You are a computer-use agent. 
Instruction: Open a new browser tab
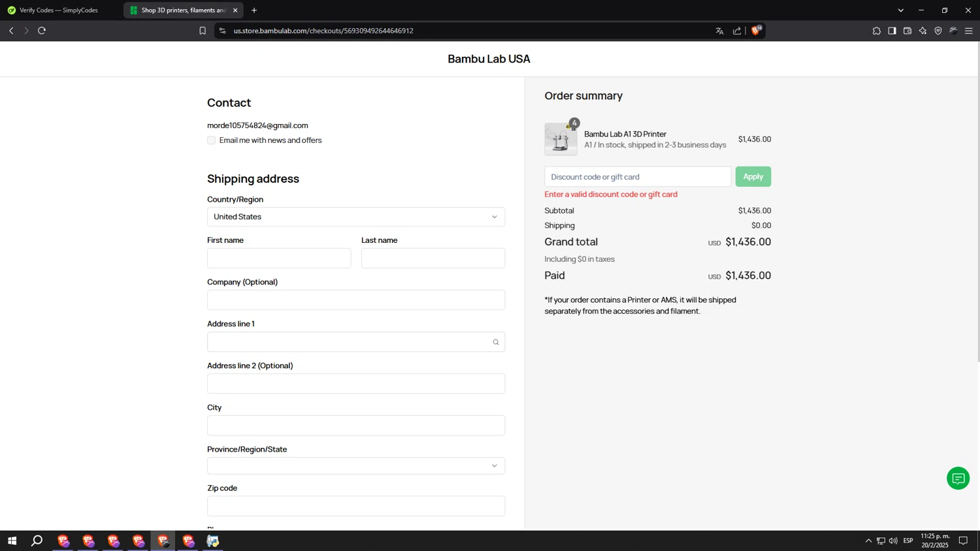click(254, 10)
